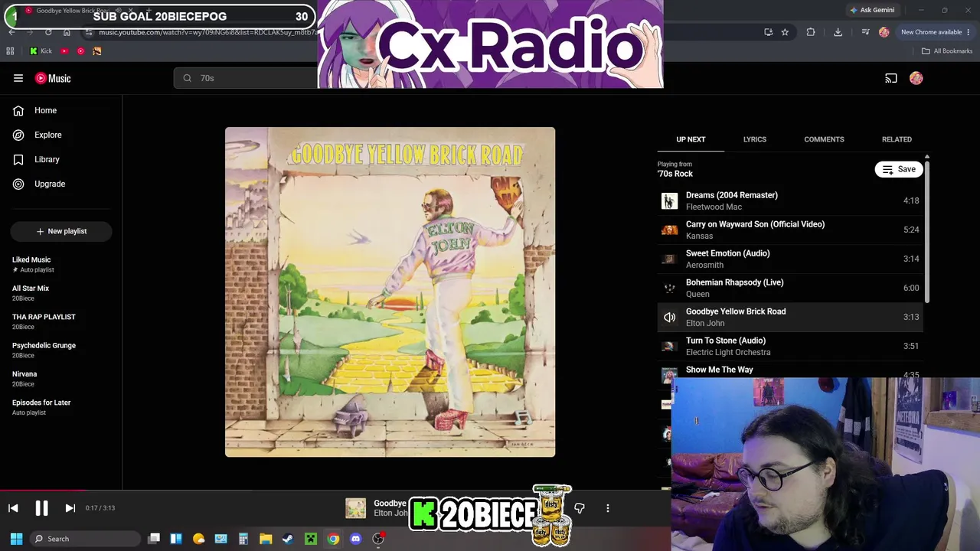This screenshot has width=980, height=551.
Task: Play Sweet Emotion (Audio) by Aerosmith
Action: 790,259
